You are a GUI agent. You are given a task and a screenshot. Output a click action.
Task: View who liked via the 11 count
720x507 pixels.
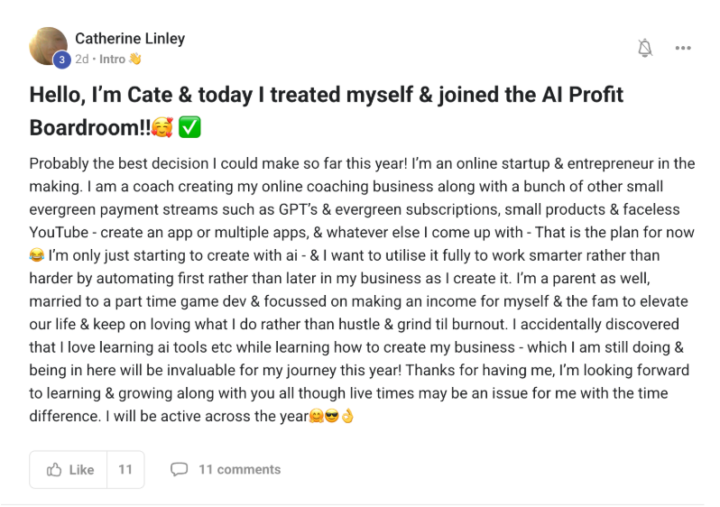(126, 470)
